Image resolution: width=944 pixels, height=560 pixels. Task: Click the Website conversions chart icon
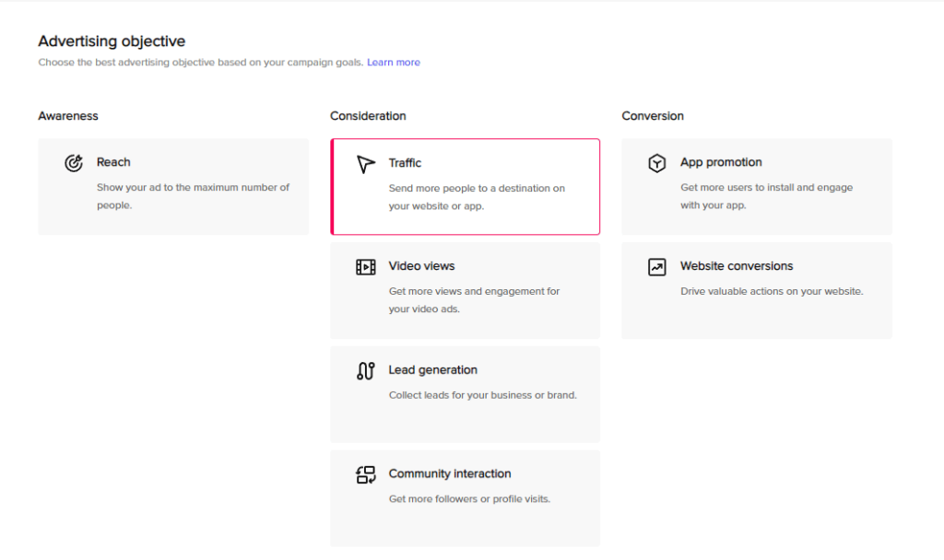point(656,267)
